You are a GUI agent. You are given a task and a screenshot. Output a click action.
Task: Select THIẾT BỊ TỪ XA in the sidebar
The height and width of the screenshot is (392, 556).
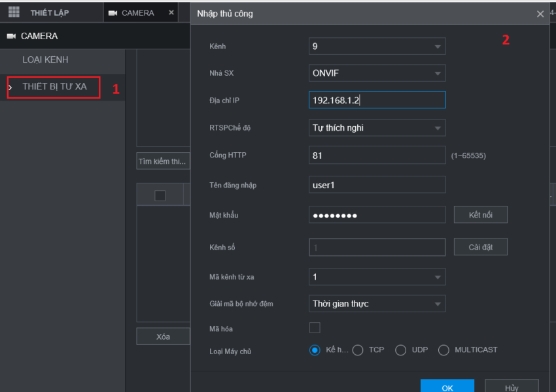pos(53,87)
